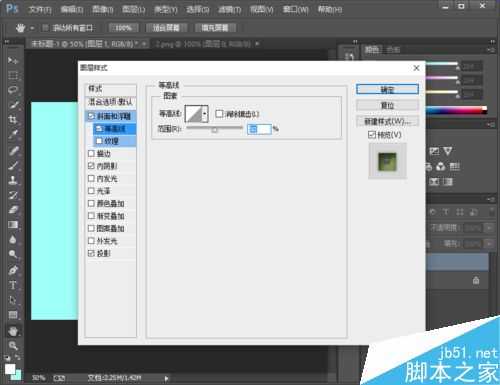
Task: Toggle the 预览(V) checkbox
Action: click(x=372, y=135)
